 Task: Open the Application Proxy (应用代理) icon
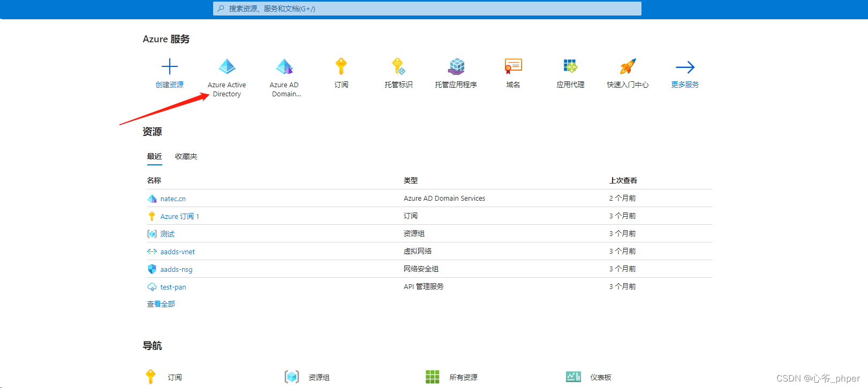click(x=570, y=66)
